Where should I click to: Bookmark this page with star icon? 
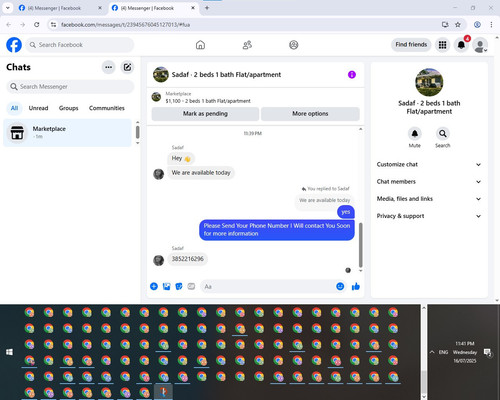coord(458,25)
